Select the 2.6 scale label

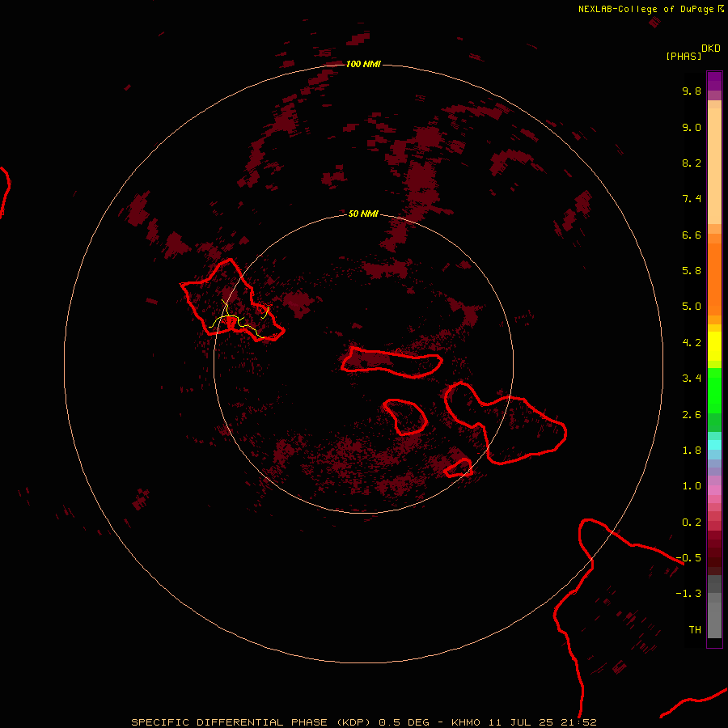coord(692,415)
